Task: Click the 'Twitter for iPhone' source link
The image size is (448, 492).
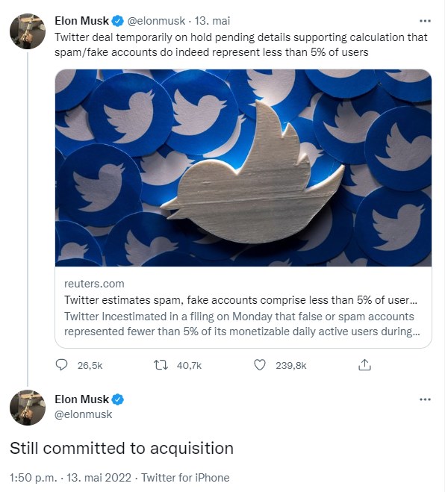Action: (x=185, y=477)
